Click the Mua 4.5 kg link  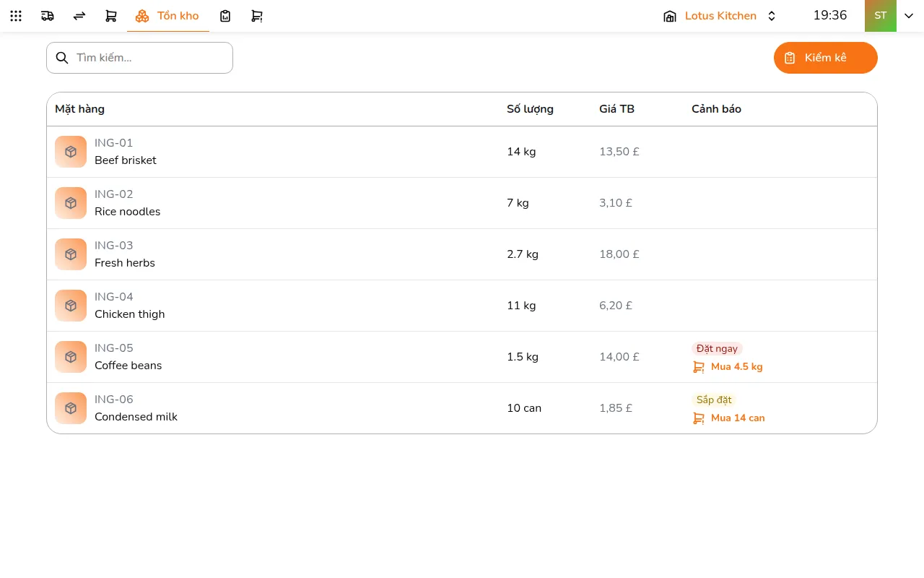728,367
